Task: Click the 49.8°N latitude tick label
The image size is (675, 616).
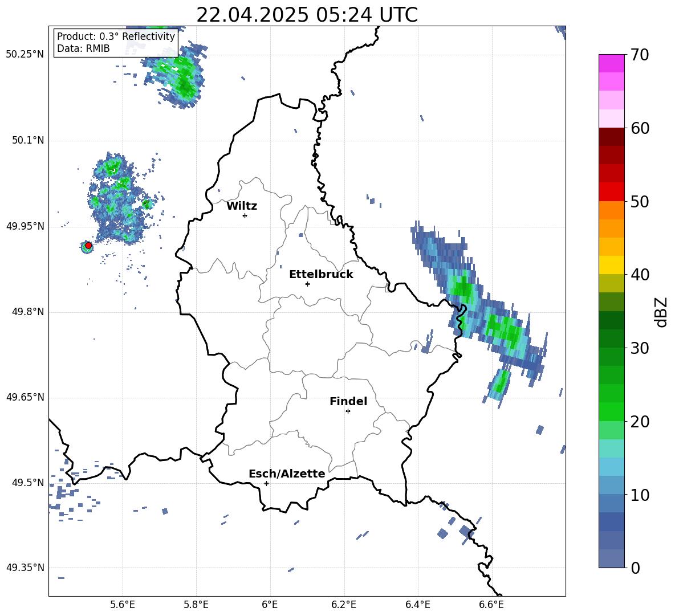Action: click(x=27, y=312)
